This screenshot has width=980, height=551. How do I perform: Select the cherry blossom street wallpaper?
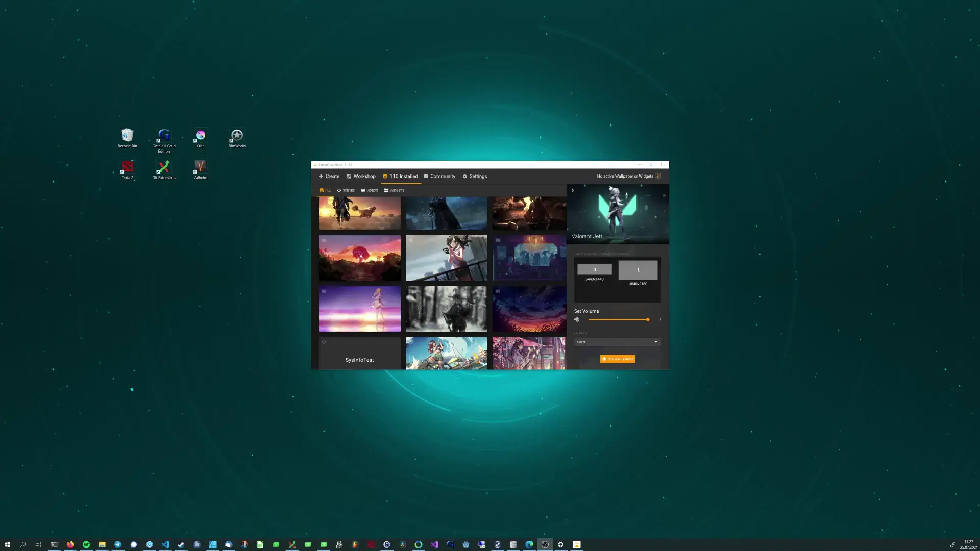tap(529, 353)
